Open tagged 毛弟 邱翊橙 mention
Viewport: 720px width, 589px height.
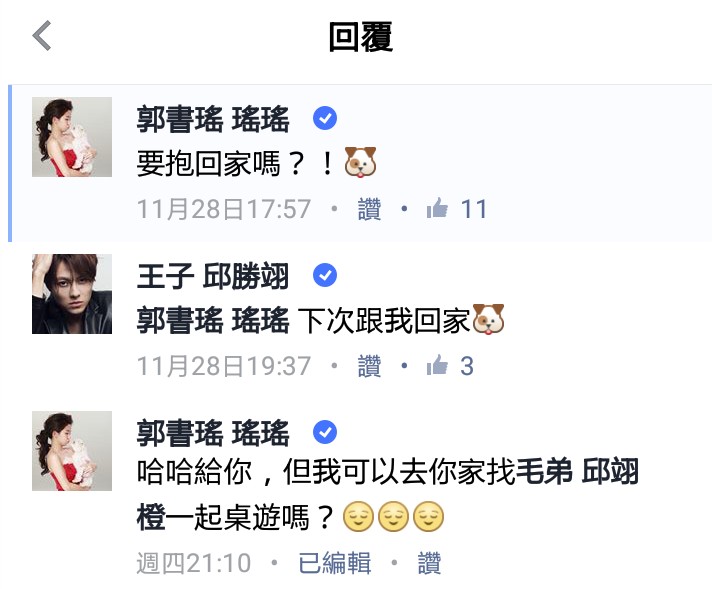click(388, 494)
